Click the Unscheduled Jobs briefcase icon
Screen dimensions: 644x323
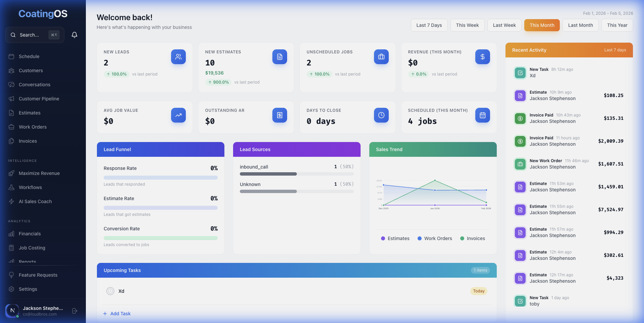coord(381,57)
